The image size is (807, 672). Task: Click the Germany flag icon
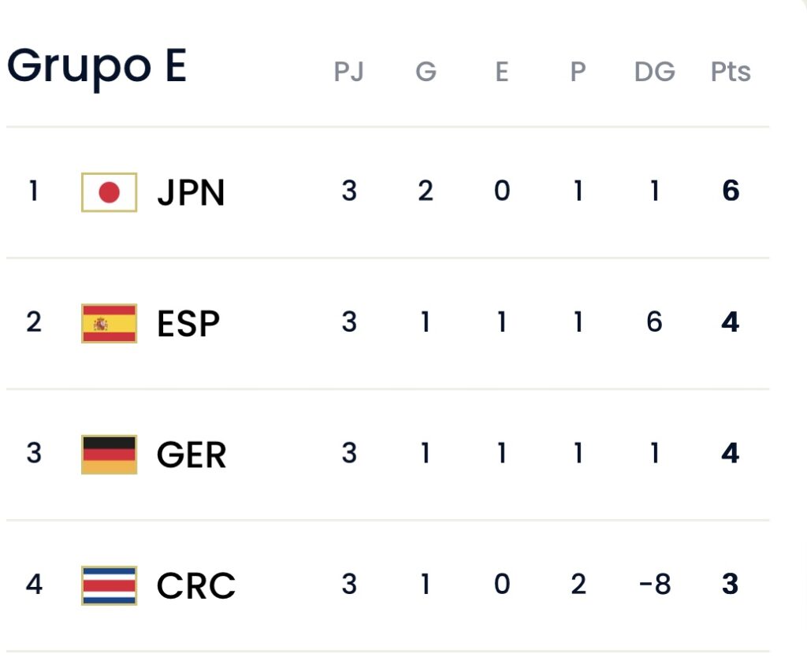109,455
